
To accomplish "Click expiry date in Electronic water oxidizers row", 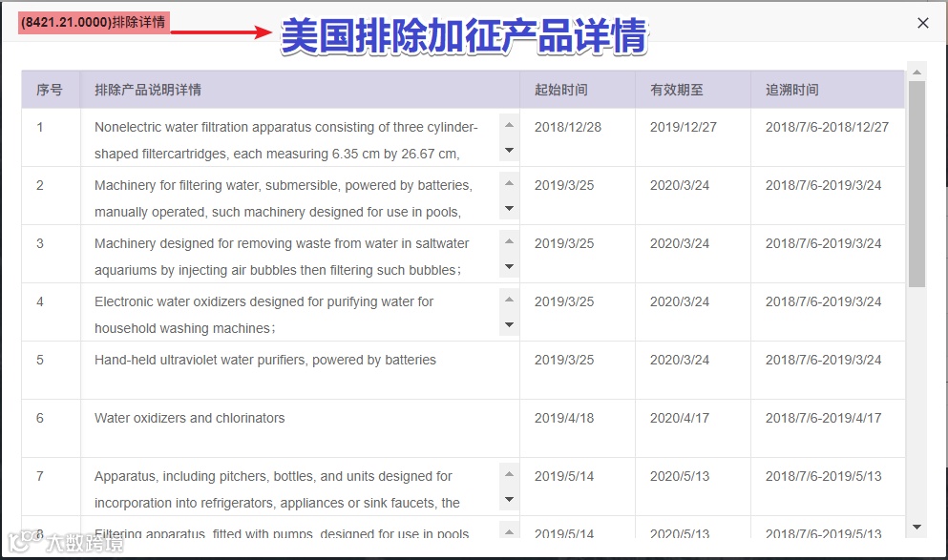I will [680, 301].
